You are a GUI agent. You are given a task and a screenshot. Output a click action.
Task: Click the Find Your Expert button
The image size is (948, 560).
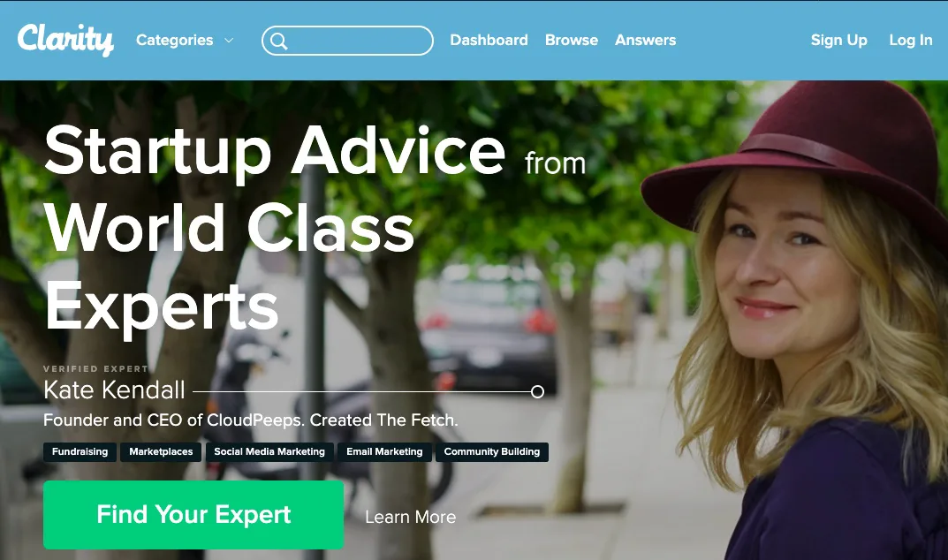click(193, 515)
